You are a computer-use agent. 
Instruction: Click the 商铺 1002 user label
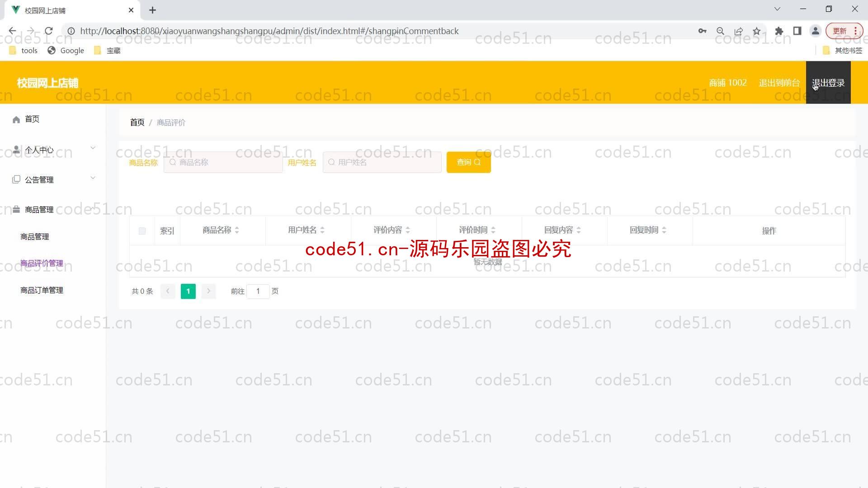[728, 83]
